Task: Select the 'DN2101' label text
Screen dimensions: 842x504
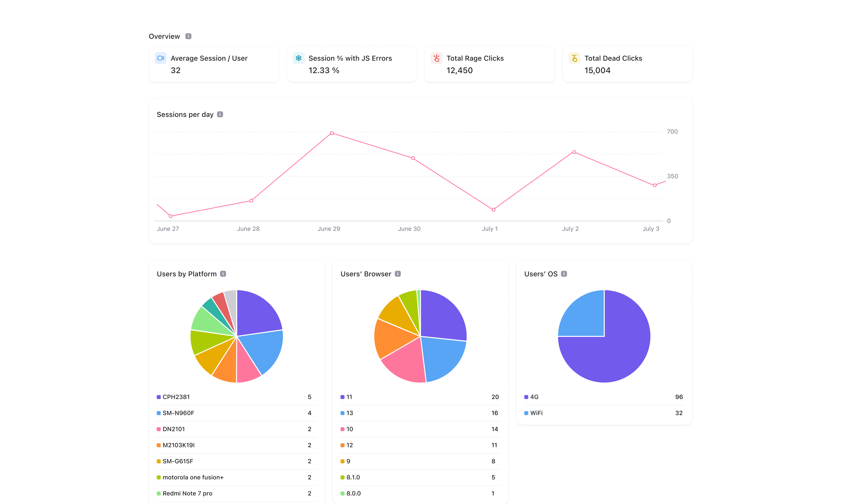Action: tap(174, 429)
